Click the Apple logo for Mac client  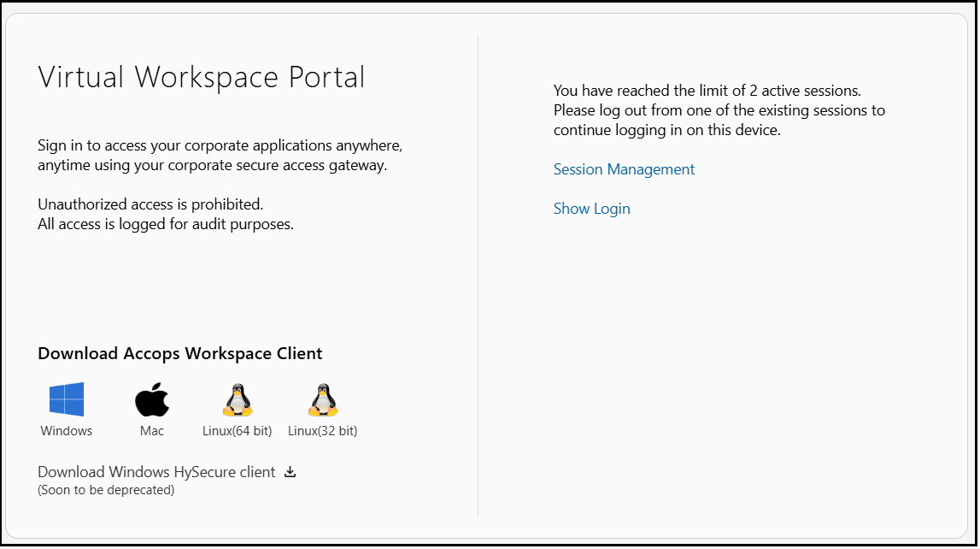coord(152,399)
